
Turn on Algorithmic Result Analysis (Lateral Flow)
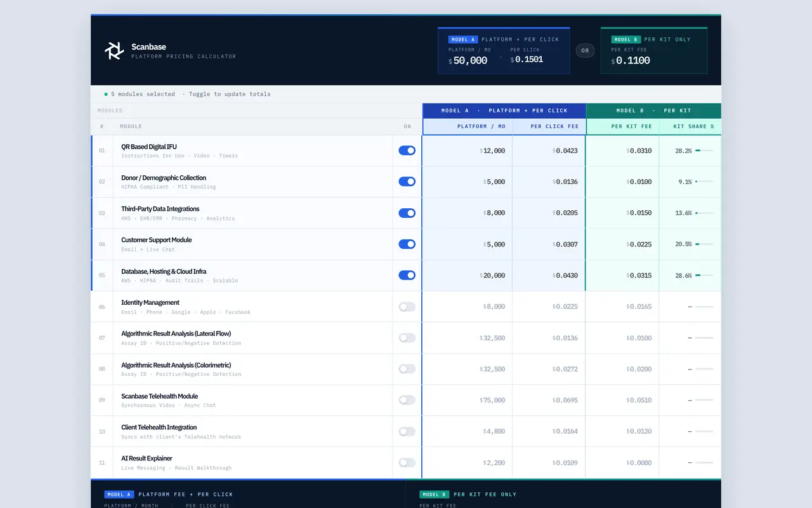pos(407,338)
